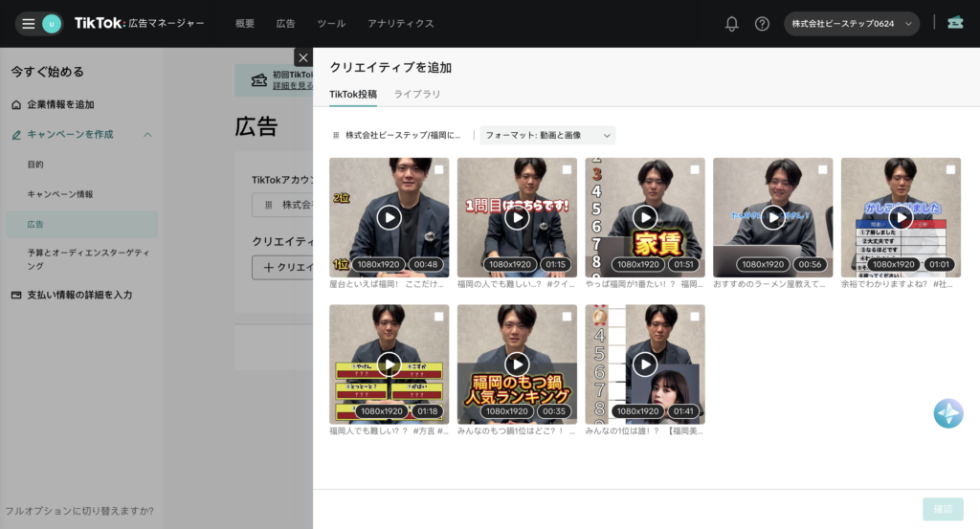This screenshot has height=529, width=980.
Task: Click the TikTok 広告マネージャー logo
Action: [x=140, y=24]
